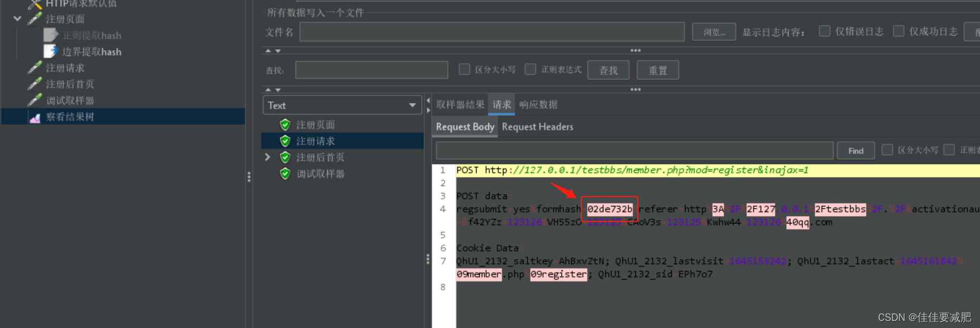Click the 边界提取hash extractor icon
This screenshot has width=980, height=328.
pos(50,52)
